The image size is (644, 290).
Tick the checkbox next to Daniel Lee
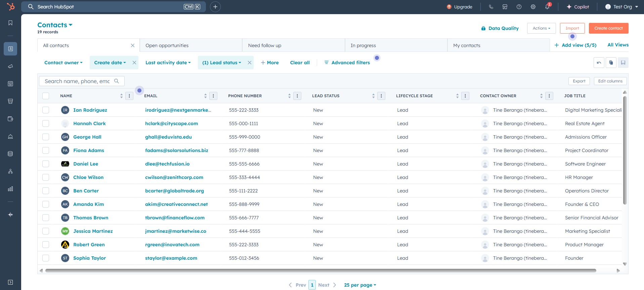click(x=46, y=164)
